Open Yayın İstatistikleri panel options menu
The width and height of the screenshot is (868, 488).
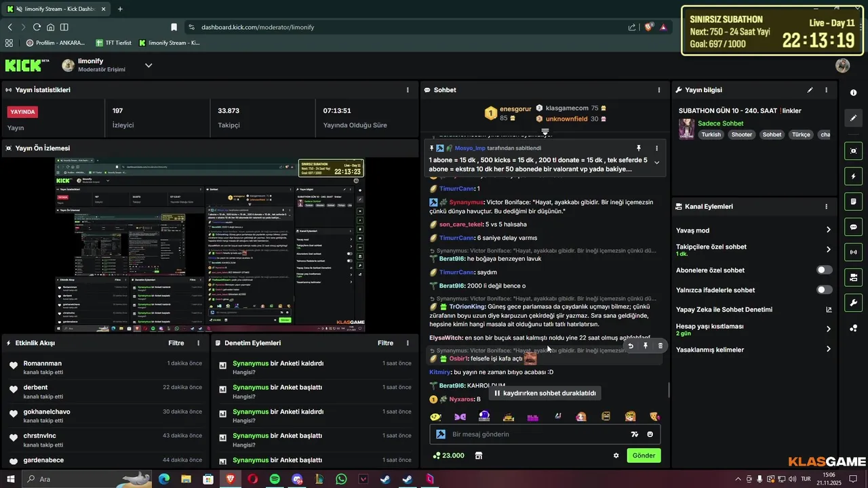point(408,89)
